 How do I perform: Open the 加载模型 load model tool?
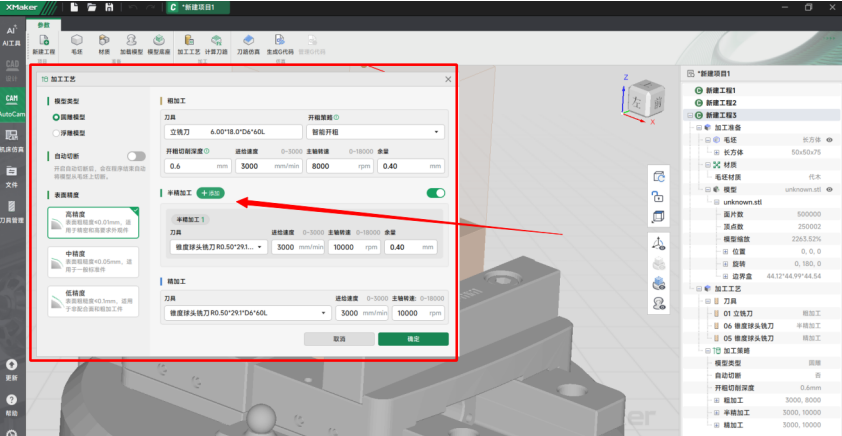point(131,43)
